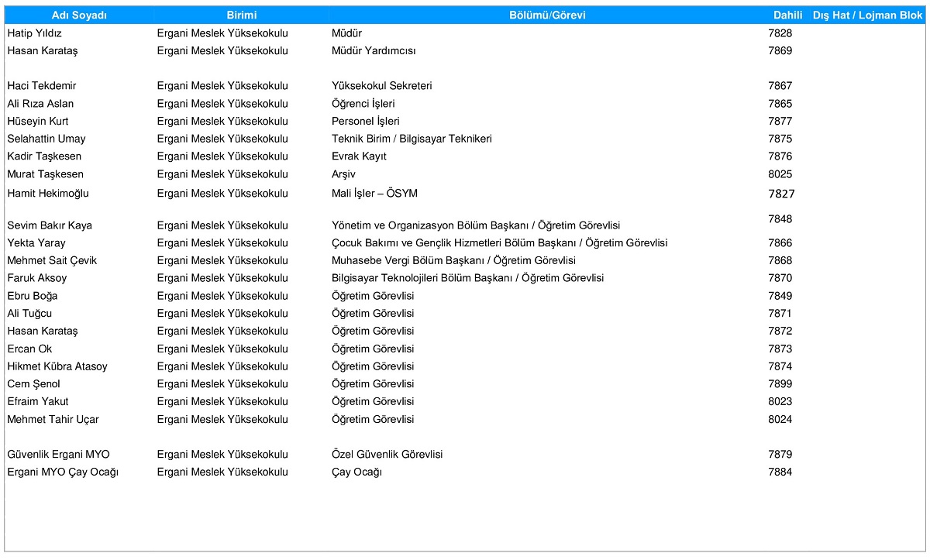Click Ergani Meslek Yüksekokulu in Cem Şenol's row

pyautogui.click(x=222, y=384)
